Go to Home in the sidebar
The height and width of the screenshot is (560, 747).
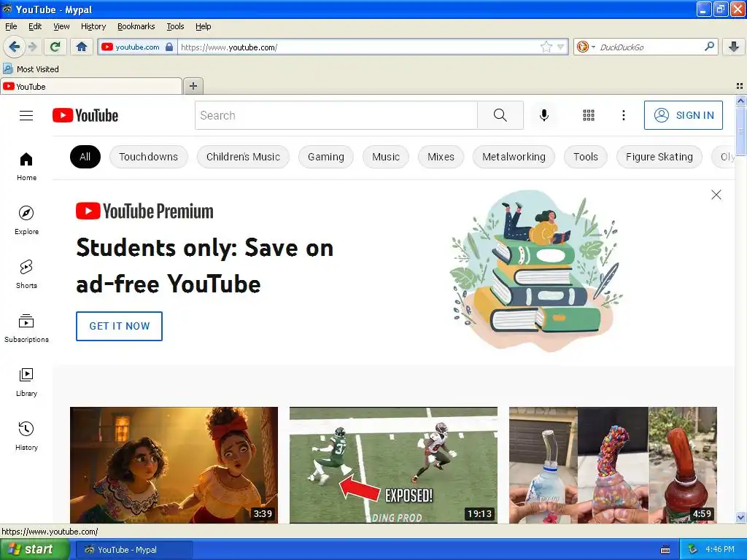(x=26, y=167)
